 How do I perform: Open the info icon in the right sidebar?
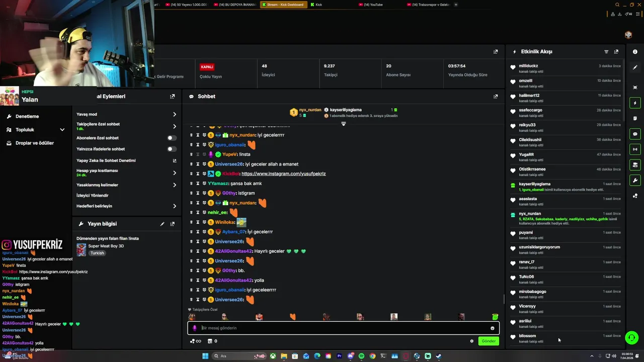pos(635,52)
